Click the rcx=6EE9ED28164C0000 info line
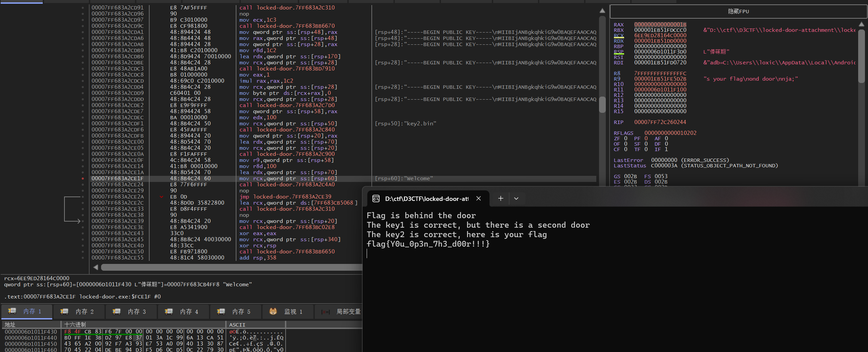The width and height of the screenshot is (868, 352). point(37,278)
